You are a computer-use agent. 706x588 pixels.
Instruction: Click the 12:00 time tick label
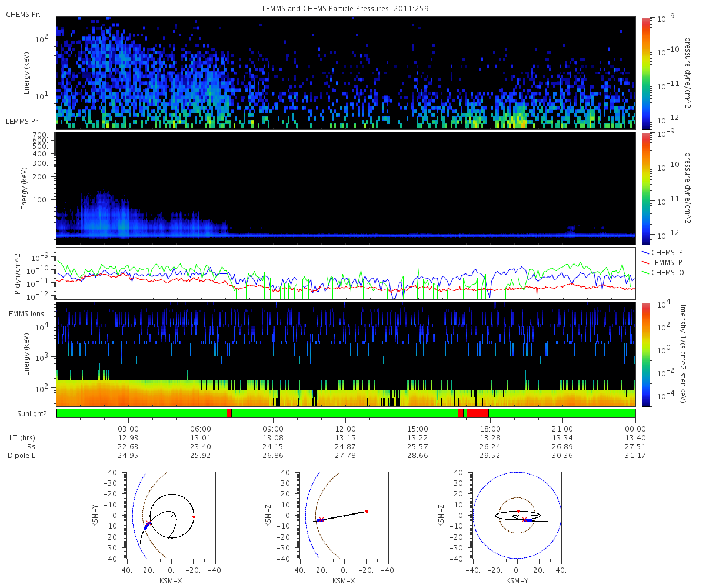coord(346,429)
